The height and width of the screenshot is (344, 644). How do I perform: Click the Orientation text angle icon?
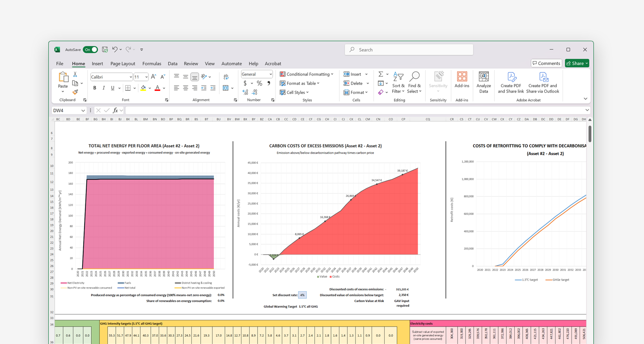(204, 77)
